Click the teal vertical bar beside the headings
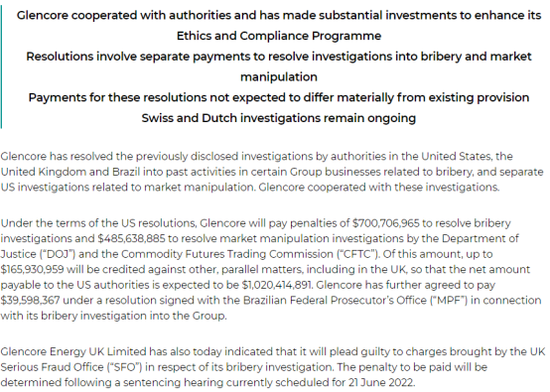The height and width of the screenshot is (392, 550). point(1,66)
